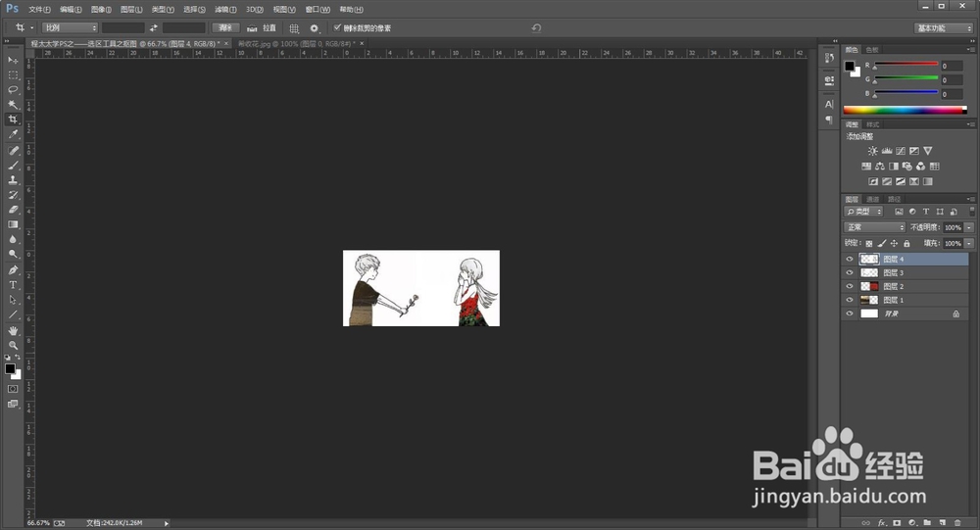Image resolution: width=980 pixels, height=530 pixels.
Task: Select the Pen tool
Action: 13,270
